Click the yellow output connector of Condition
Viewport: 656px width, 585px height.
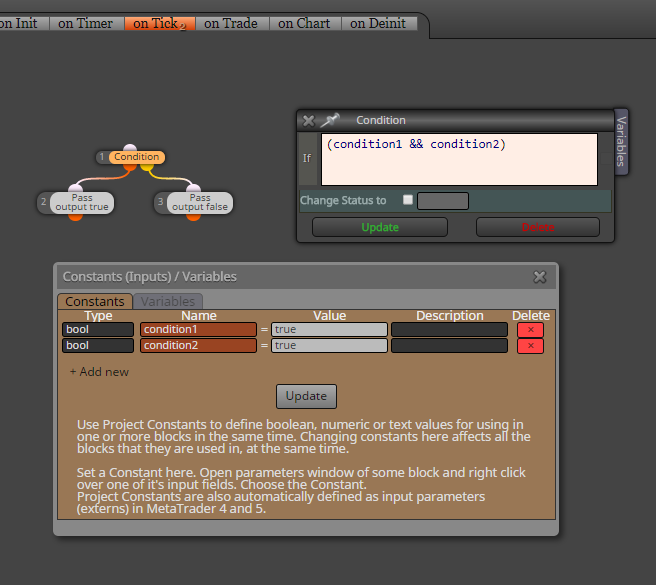click(x=147, y=167)
